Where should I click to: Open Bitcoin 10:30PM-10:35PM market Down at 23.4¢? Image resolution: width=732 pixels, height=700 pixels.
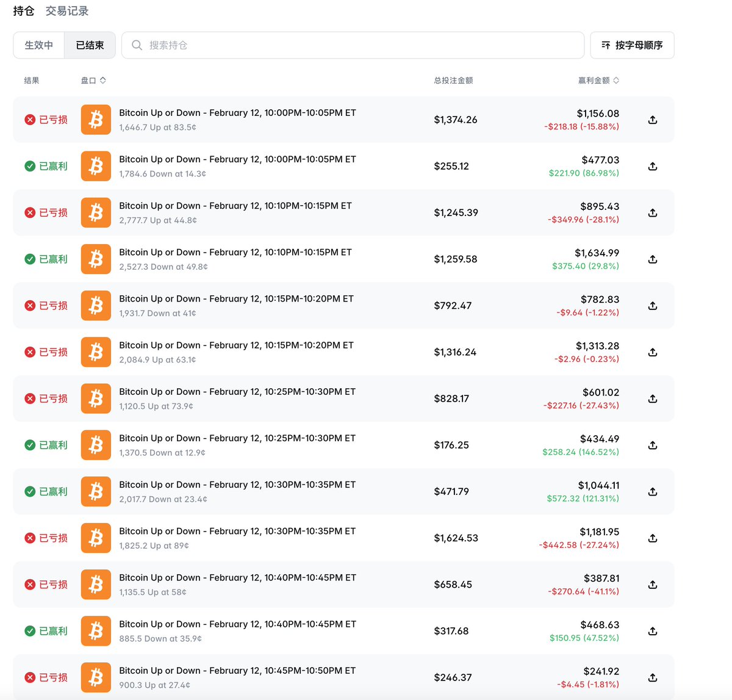pyautogui.click(x=237, y=485)
